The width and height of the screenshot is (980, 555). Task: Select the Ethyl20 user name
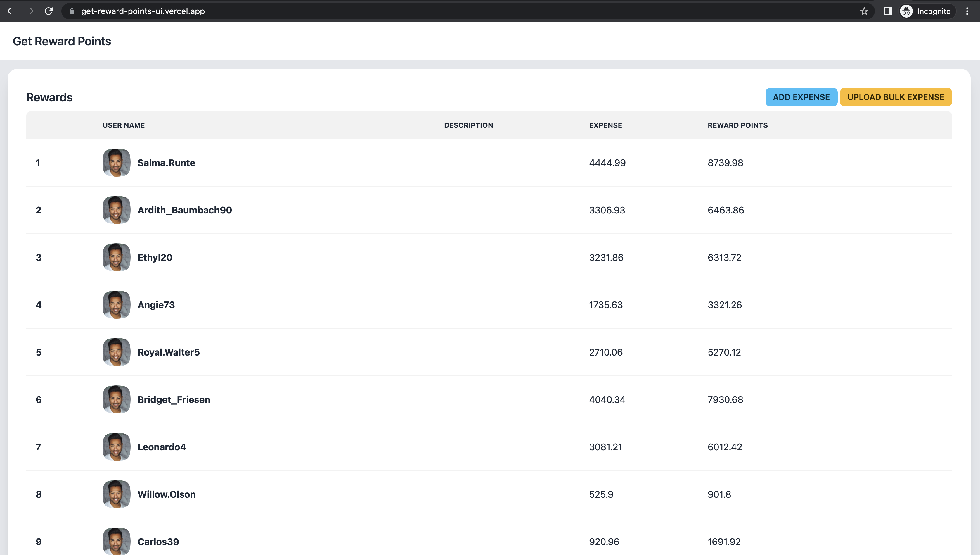click(x=155, y=258)
